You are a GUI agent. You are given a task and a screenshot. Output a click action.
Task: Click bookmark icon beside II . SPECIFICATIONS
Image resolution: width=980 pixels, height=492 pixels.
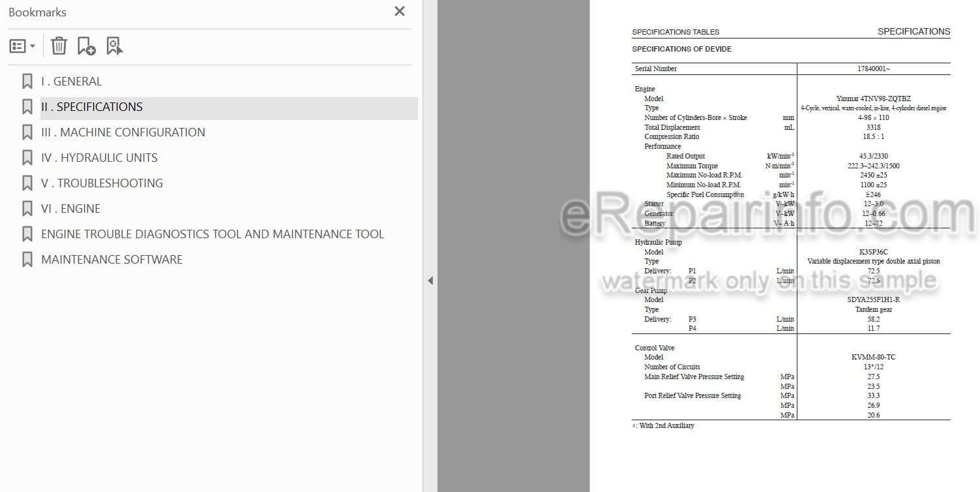(27, 107)
